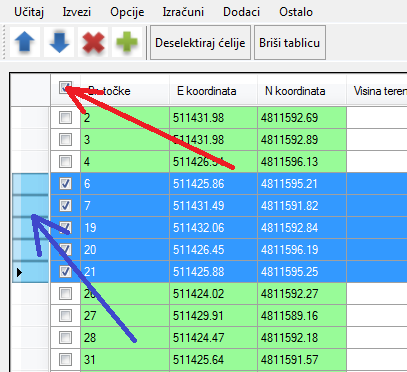
Task: Select cell 4811591.57
Action: click(302, 359)
